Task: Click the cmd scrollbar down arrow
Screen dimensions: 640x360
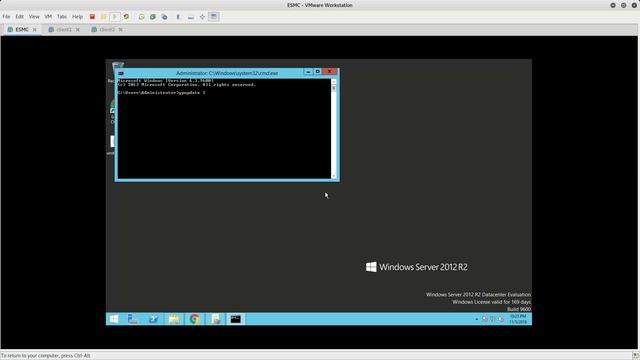Action: 333,176
